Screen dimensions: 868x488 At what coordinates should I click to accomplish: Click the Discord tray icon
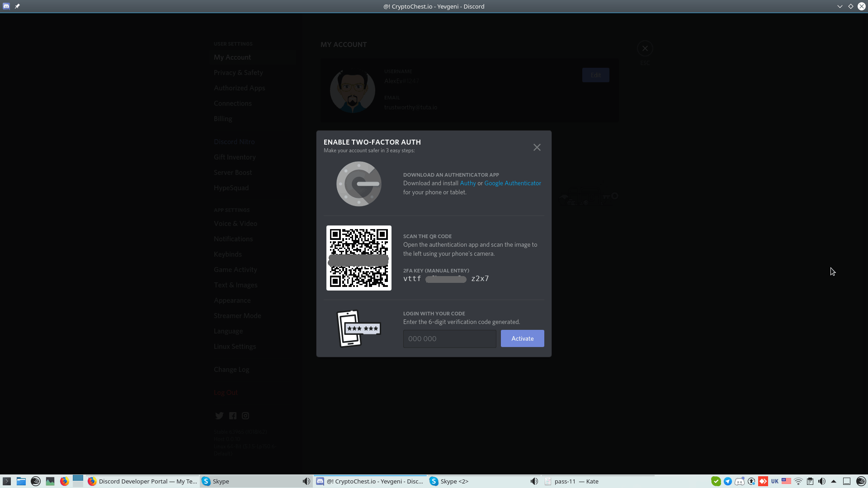point(739,481)
